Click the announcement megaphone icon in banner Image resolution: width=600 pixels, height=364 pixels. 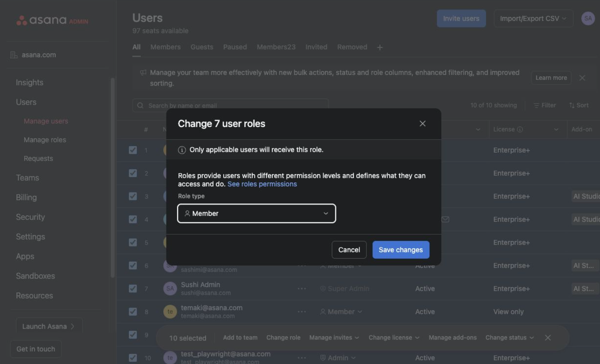point(143,73)
